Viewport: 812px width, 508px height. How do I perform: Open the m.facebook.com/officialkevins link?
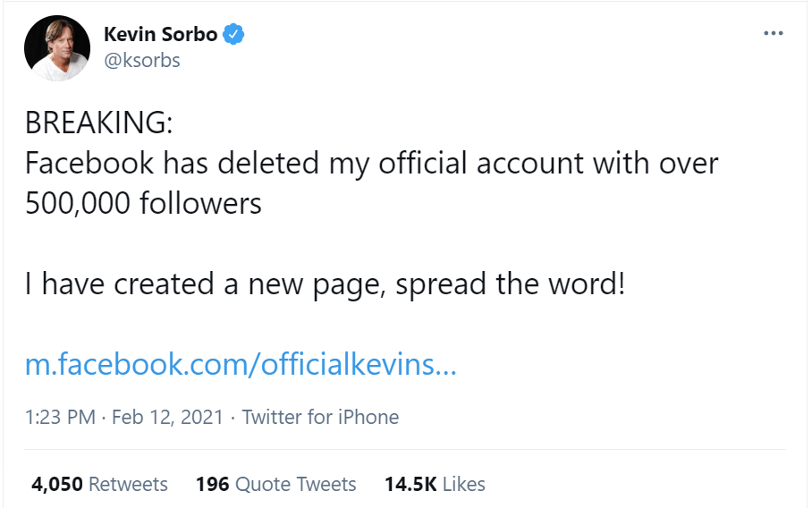[241, 365]
